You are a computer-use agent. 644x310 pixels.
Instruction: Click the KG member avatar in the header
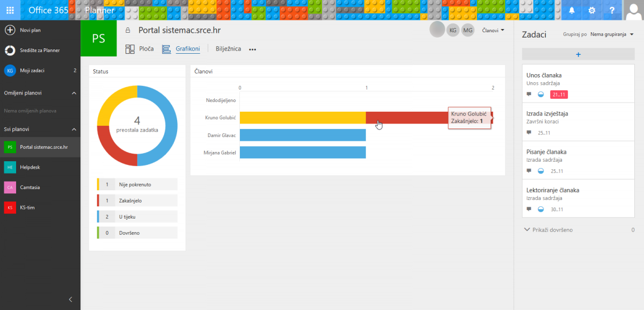(x=453, y=31)
